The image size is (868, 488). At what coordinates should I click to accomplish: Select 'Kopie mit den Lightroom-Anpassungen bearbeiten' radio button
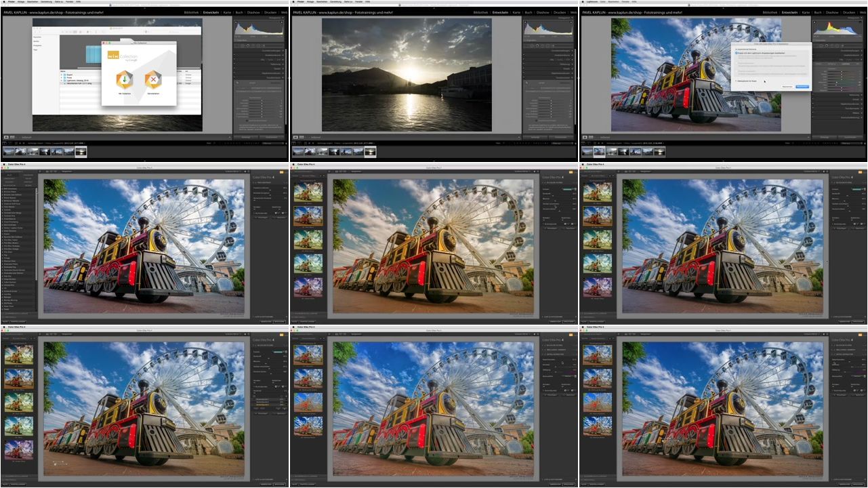pyautogui.click(x=737, y=52)
